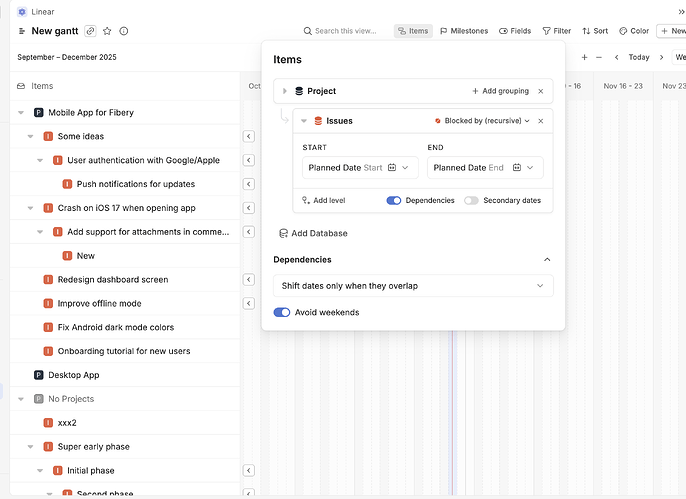Click the Linear workspace icon
The width and height of the screenshot is (686, 499).
(x=22, y=12)
